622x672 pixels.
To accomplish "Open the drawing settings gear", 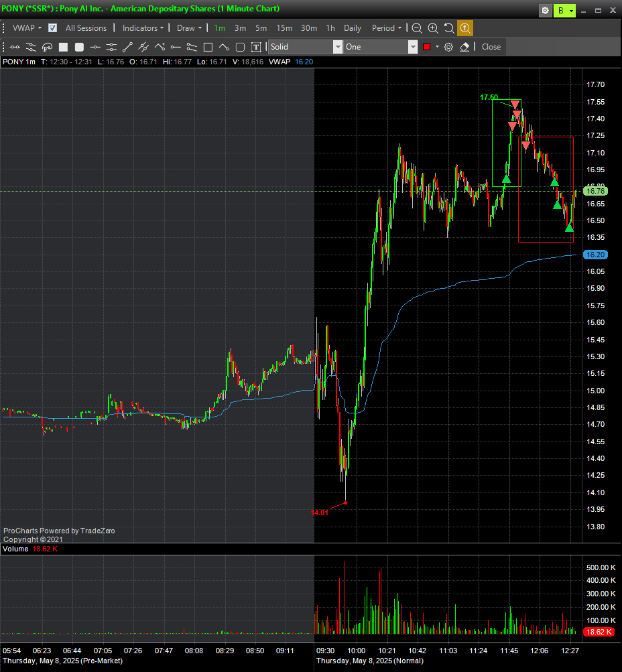I will point(448,47).
